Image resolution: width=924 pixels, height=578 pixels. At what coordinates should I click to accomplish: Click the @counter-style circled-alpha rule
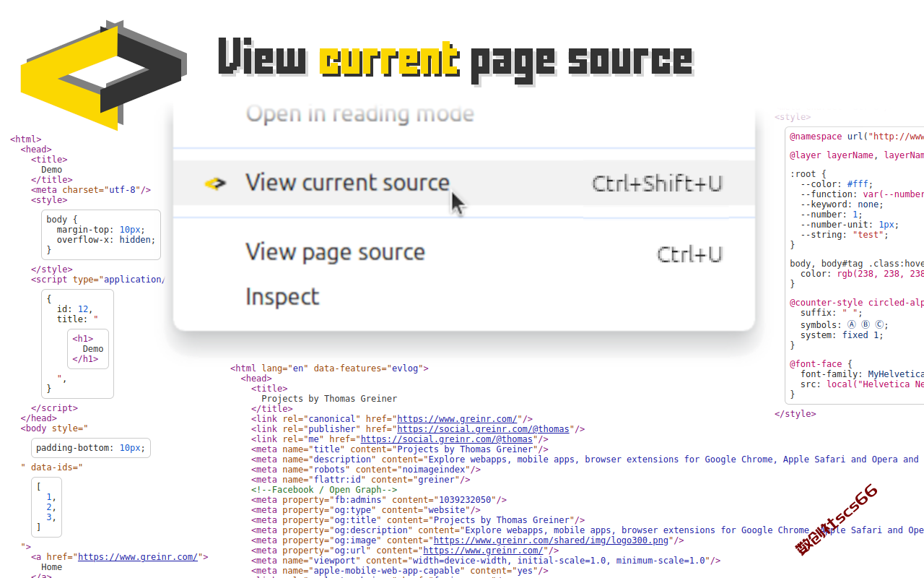pos(857,303)
